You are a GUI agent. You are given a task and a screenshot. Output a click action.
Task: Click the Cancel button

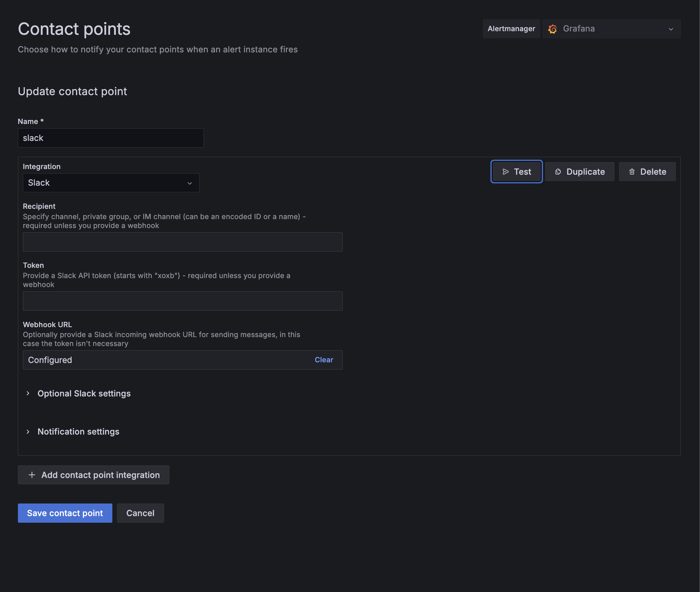(x=140, y=513)
